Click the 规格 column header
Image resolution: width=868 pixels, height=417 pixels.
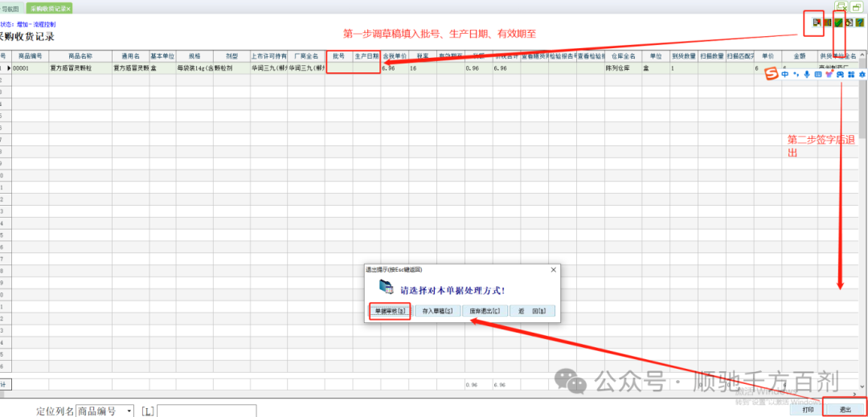tap(194, 56)
